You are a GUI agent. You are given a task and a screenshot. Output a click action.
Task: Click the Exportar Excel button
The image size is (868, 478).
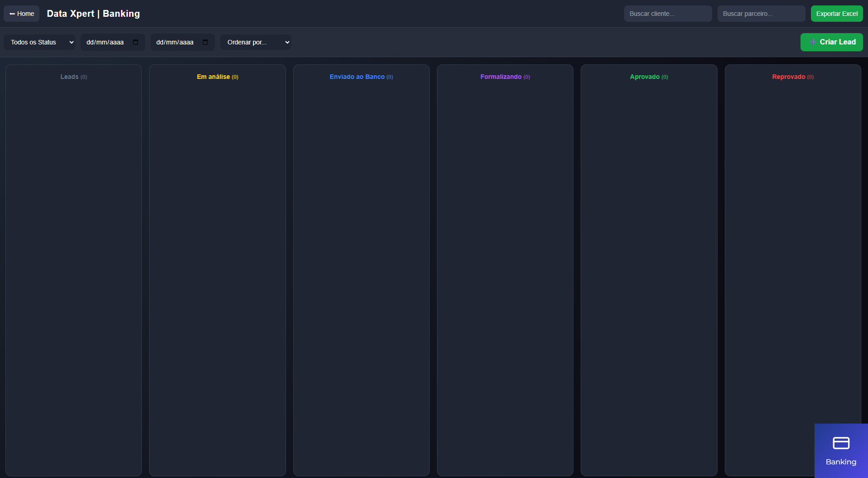click(x=837, y=14)
